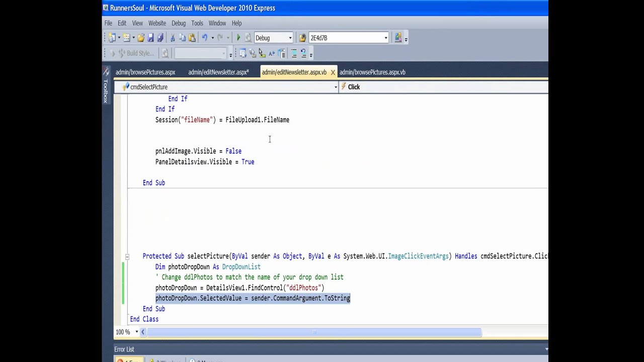The width and height of the screenshot is (644, 362).
Task: Click the Session("fileName") code line
Action: [222, 120]
